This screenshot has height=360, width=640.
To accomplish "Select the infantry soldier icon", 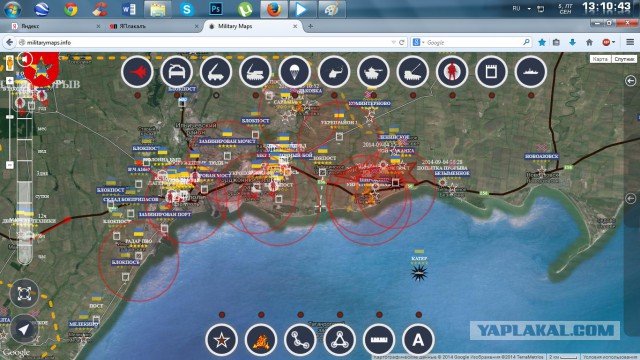I will [452, 72].
